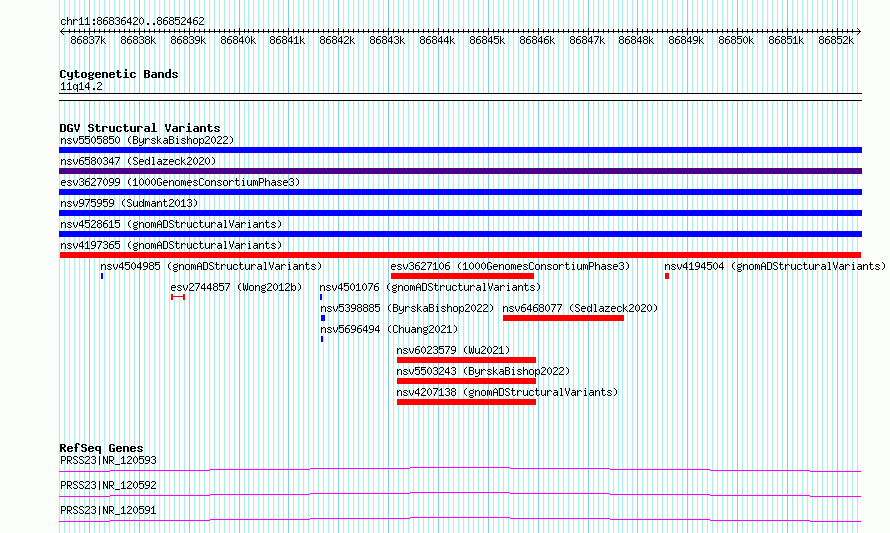Click the nsv4197365 (gnomADStructuralVariants) label
The width and height of the screenshot is (890, 533).
pos(171,245)
